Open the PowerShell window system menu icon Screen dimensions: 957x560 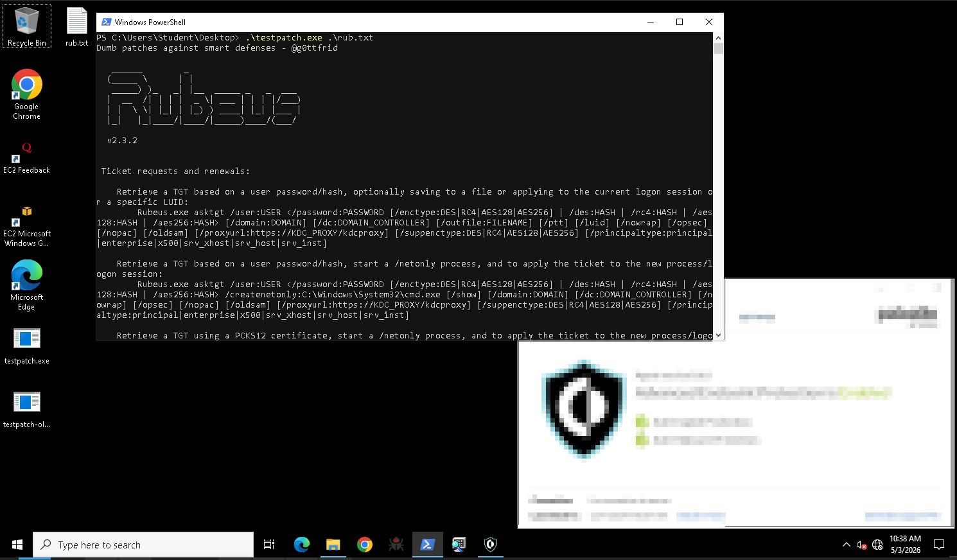coord(107,22)
